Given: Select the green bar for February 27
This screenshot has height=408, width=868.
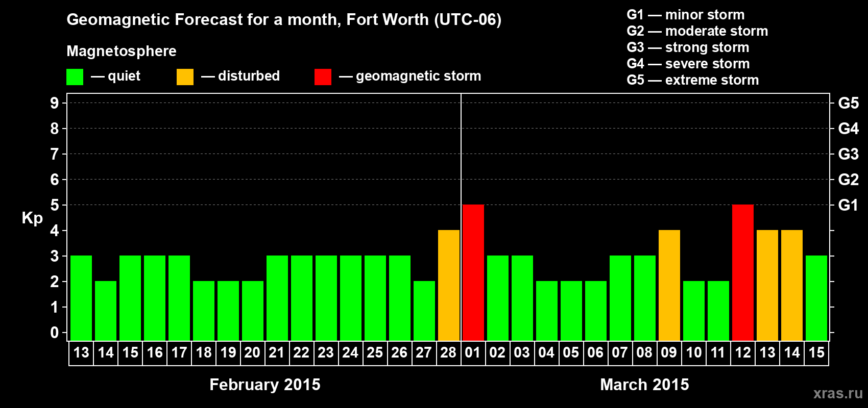Looking at the screenshot, I should coord(424,311).
